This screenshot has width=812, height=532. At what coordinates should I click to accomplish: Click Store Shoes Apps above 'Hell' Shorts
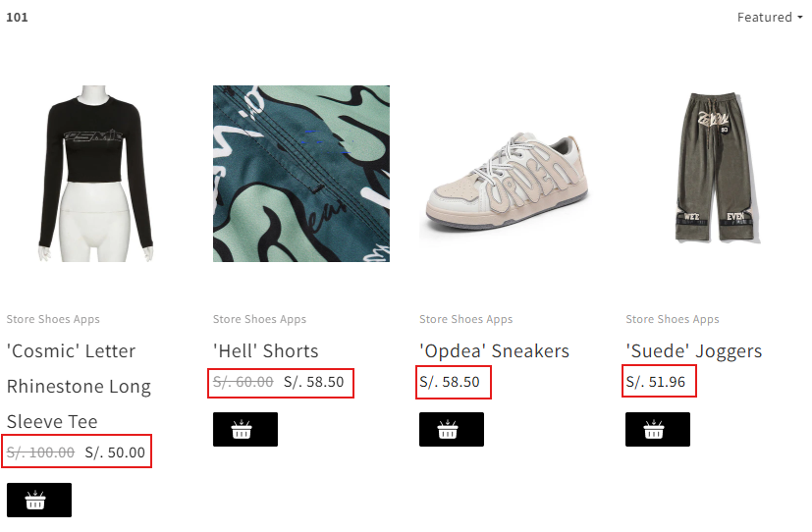tap(259, 319)
